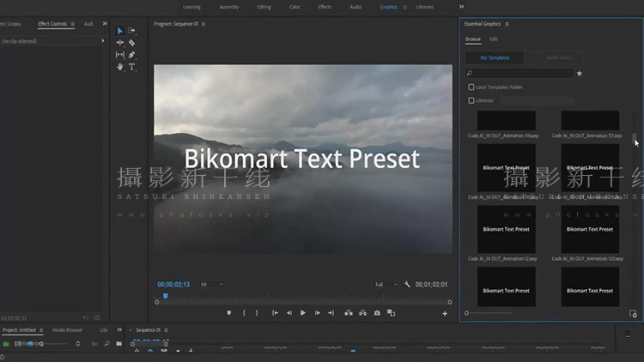Viewport: 644px width, 362px height.
Task: Expand overflow tabs in Project panel group
Action: (119, 329)
